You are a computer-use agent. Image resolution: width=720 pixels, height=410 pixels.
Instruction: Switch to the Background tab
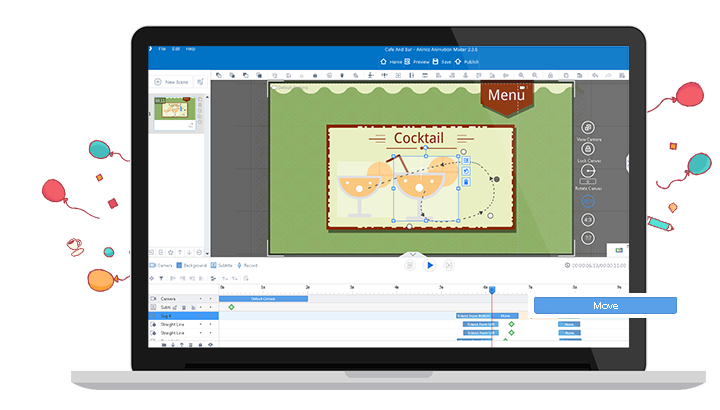click(191, 265)
